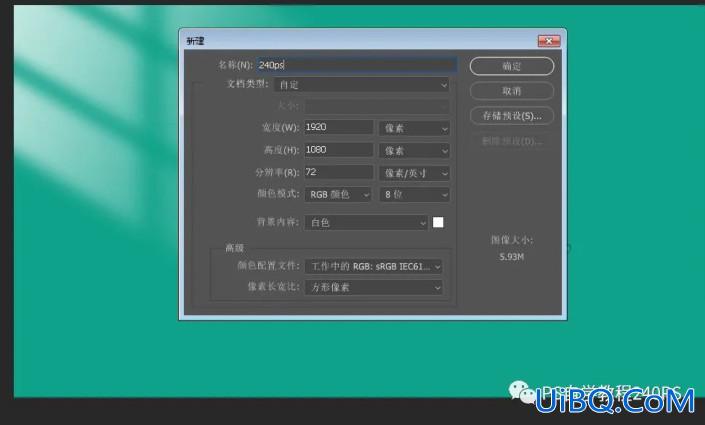
Task: Open the 像素/英寸 resolution unit dropdown
Action: (414, 173)
